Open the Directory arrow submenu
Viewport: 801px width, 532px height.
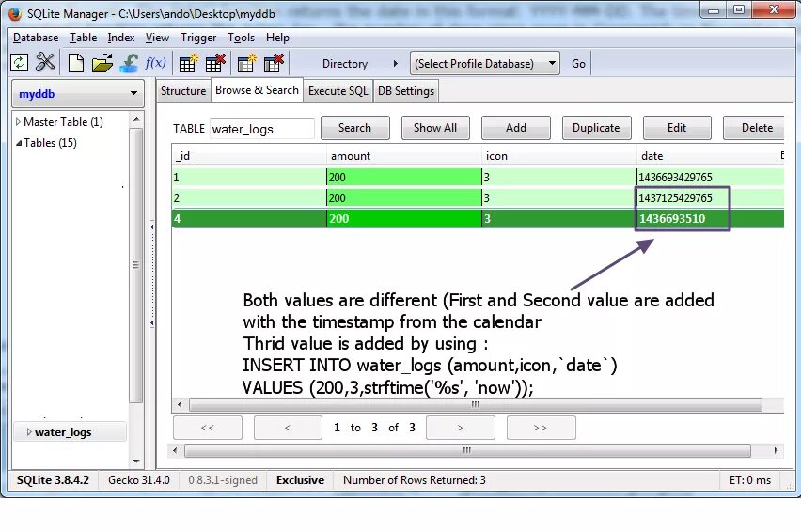(x=396, y=63)
